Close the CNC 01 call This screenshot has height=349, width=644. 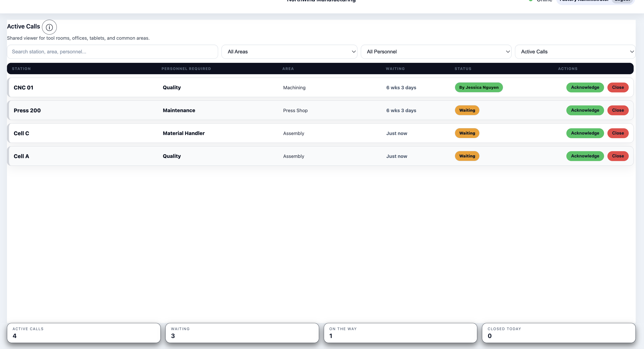pyautogui.click(x=618, y=87)
